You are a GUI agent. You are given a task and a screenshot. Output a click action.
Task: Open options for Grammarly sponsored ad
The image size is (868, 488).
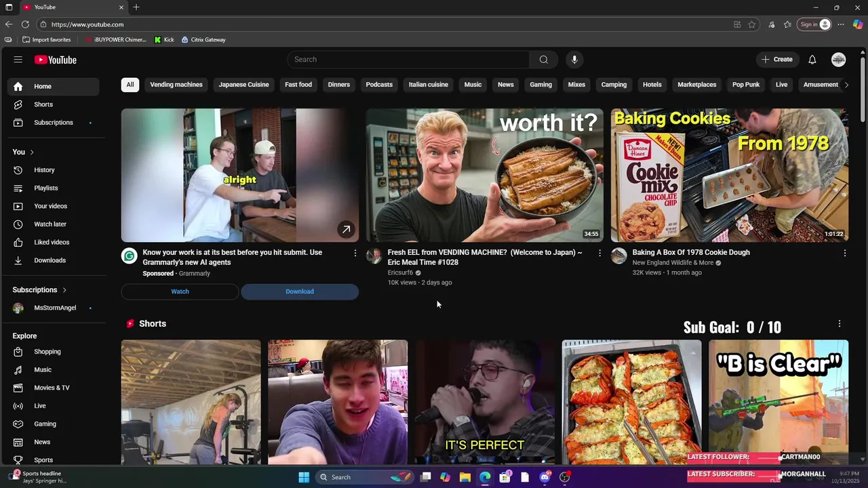coord(355,253)
